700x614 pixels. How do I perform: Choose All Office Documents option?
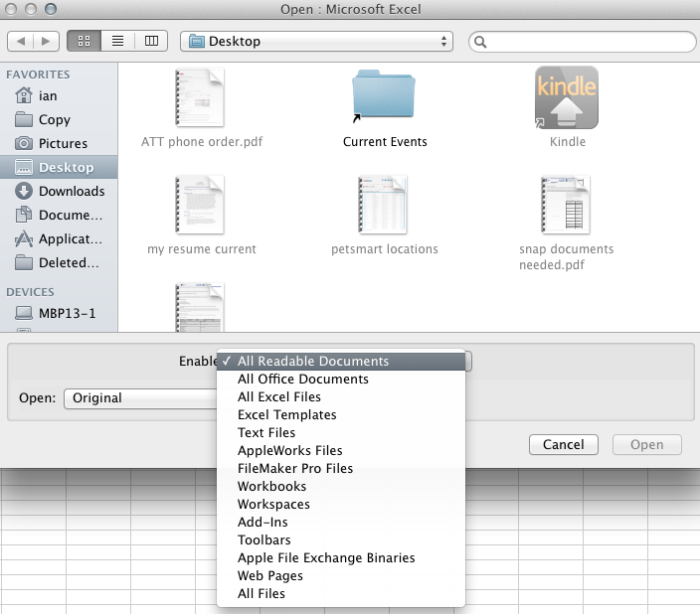341,379
